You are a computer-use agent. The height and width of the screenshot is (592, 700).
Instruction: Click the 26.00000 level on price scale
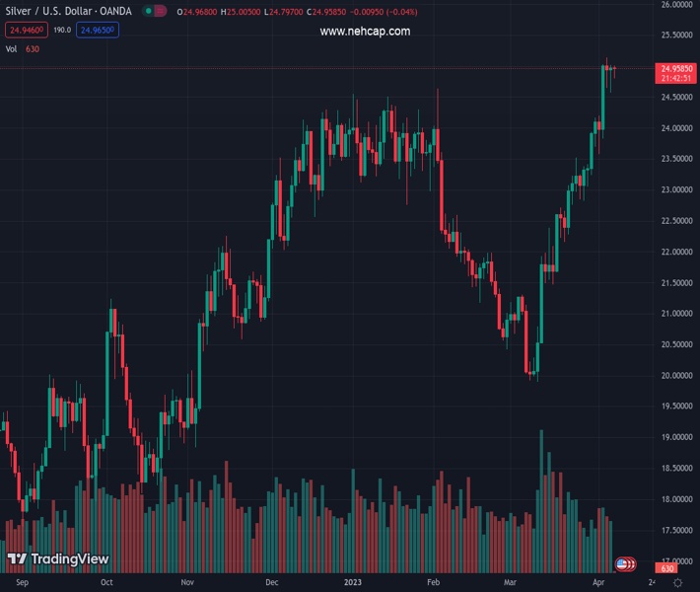point(675,5)
